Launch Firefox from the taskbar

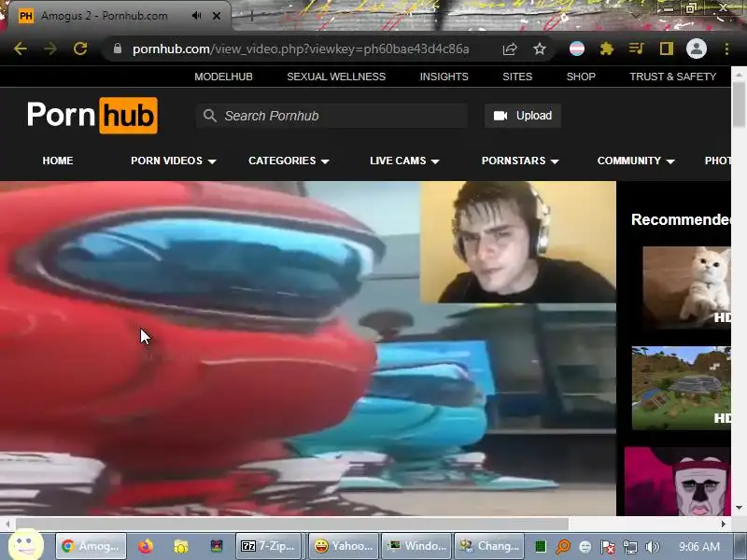146,546
